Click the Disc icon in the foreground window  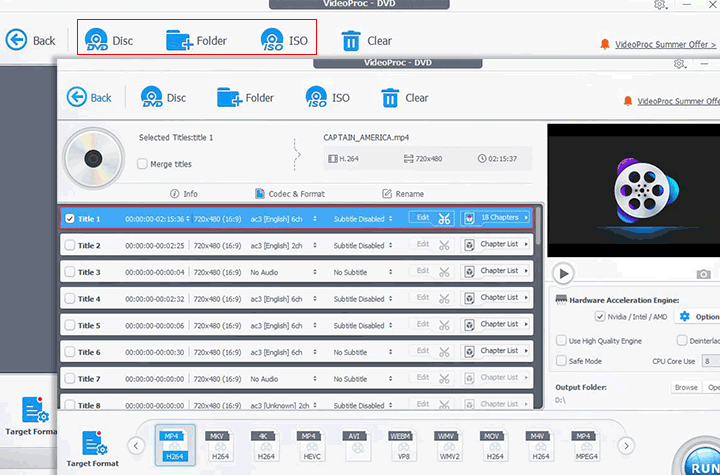[152, 98]
